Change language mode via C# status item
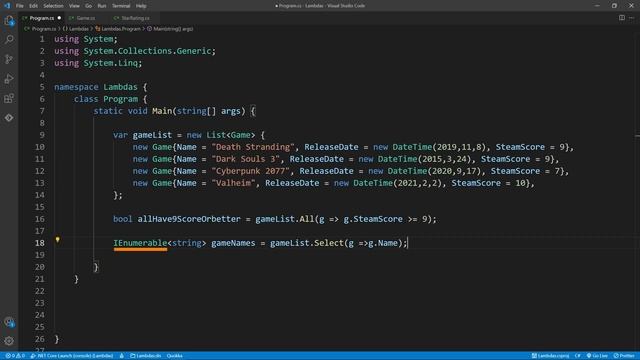The height and width of the screenshot is (360, 640). [x=578, y=356]
